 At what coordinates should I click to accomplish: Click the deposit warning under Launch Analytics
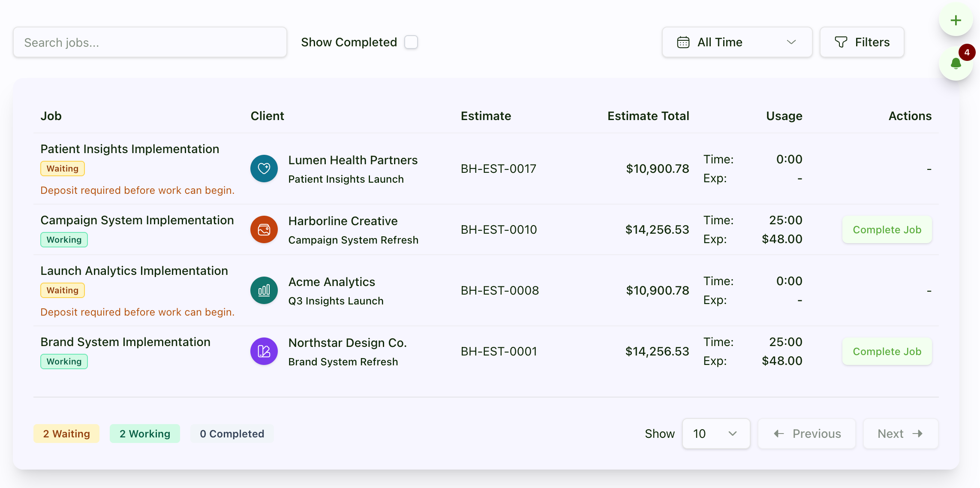[x=137, y=312]
